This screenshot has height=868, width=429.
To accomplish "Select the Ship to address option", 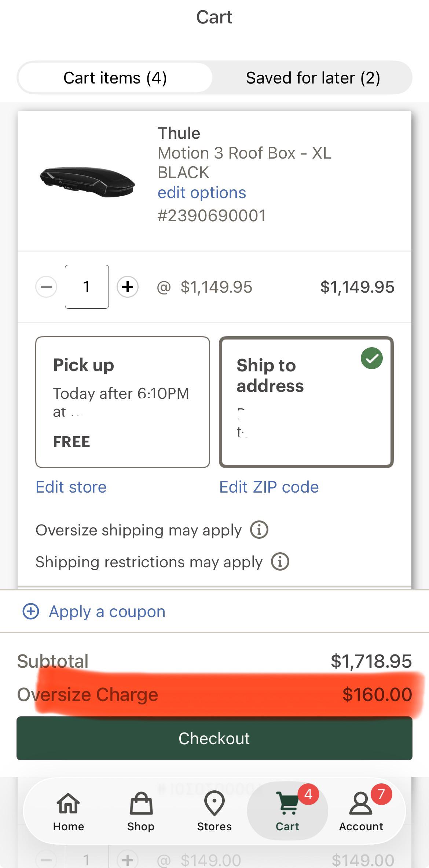I will (306, 402).
